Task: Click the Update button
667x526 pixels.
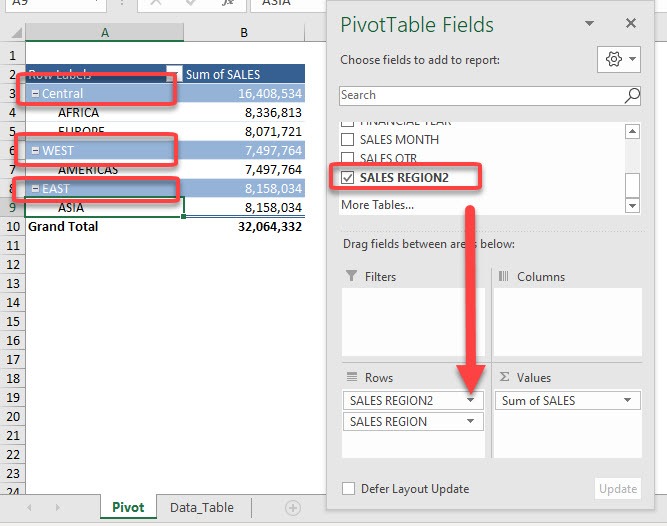Action: [x=618, y=489]
